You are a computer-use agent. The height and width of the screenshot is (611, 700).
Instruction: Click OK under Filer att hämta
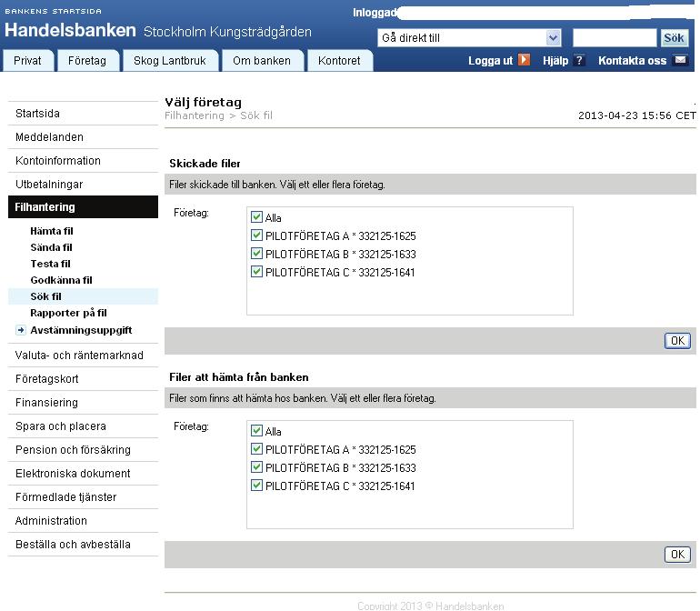pos(677,555)
